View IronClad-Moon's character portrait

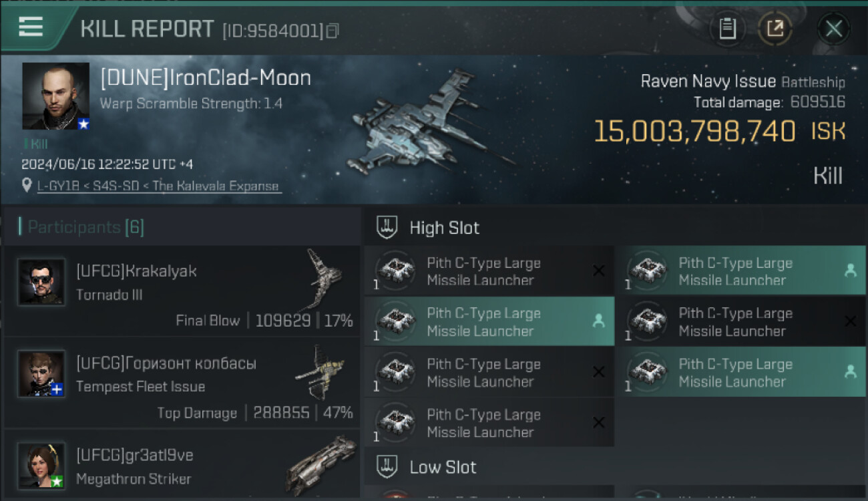pos(55,96)
